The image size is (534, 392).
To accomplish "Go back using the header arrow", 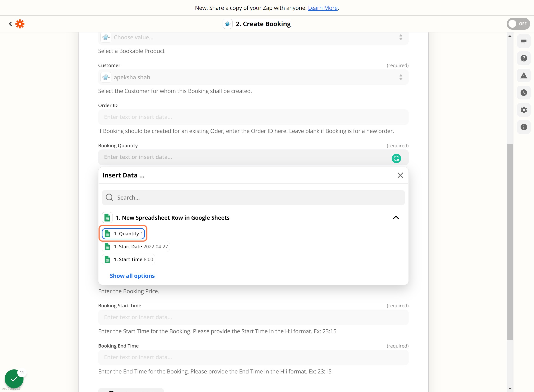I will click(x=11, y=24).
